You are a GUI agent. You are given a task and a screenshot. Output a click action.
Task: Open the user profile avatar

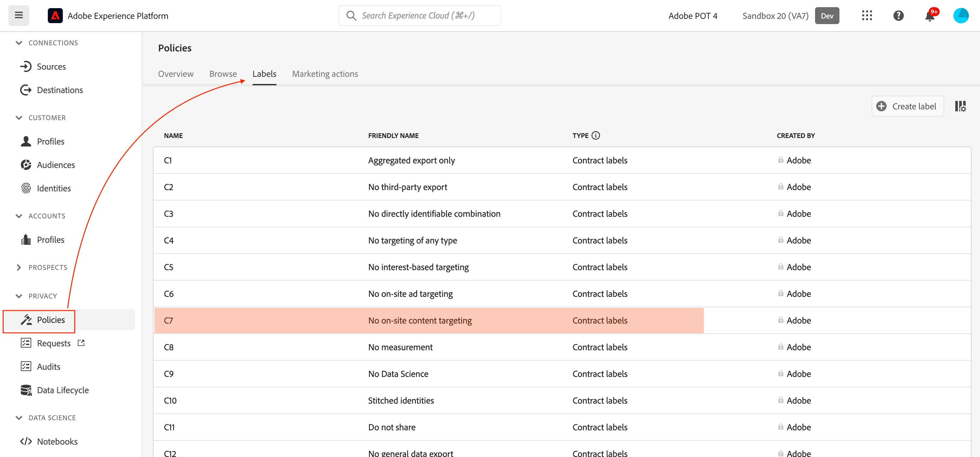coord(960,16)
